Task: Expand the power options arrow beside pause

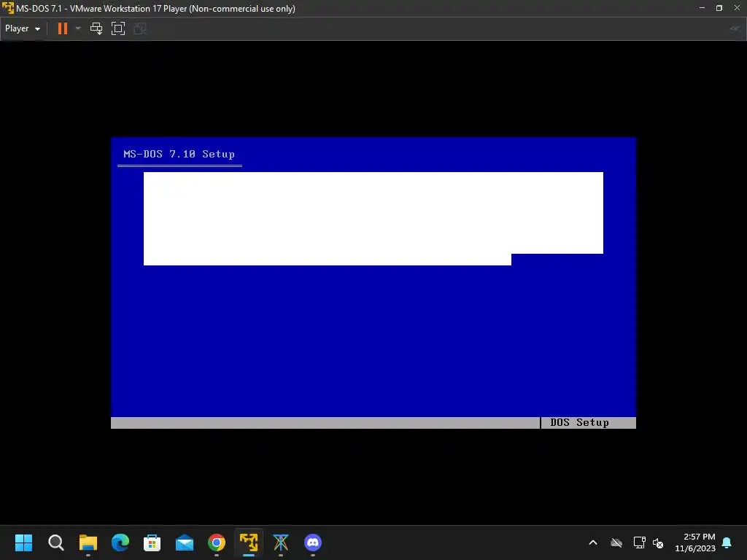Action: 78,28
